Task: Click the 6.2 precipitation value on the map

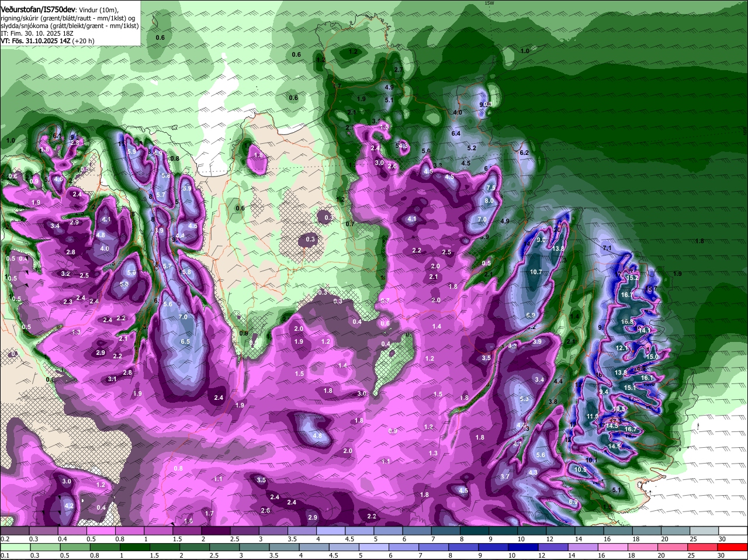Action: coord(524,153)
